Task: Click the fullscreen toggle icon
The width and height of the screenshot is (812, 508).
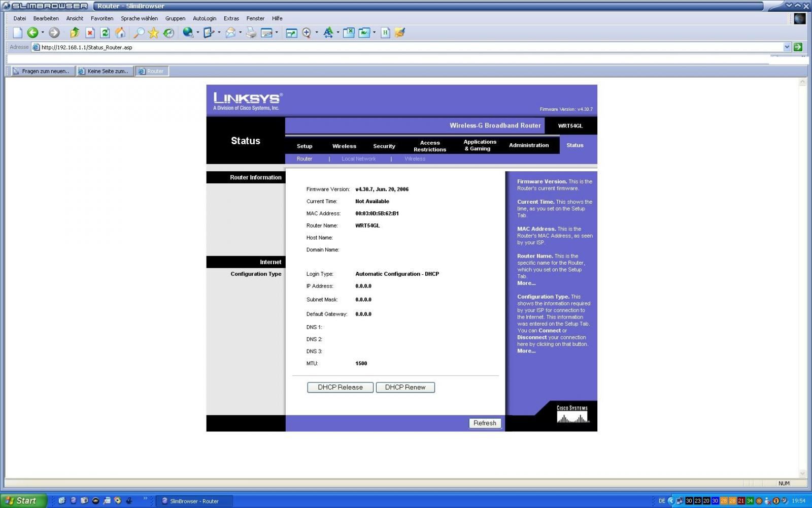Action: tap(291, 33)
